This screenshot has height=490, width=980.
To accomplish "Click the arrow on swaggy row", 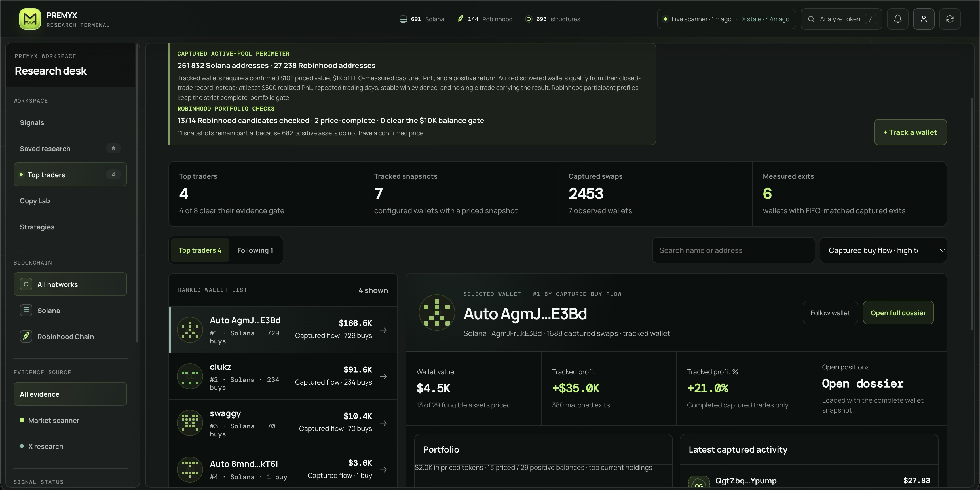I will point(383,423).
